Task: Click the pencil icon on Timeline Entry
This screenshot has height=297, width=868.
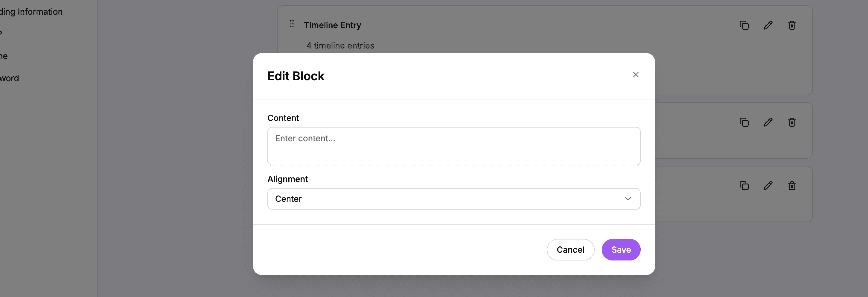Action: (x=768, y=25)
